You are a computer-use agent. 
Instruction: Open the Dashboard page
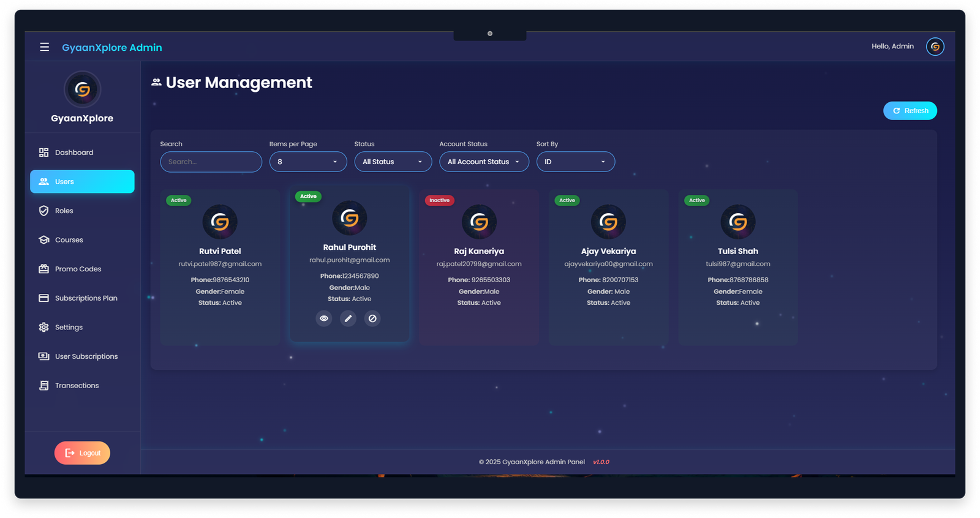pos(74,152)
